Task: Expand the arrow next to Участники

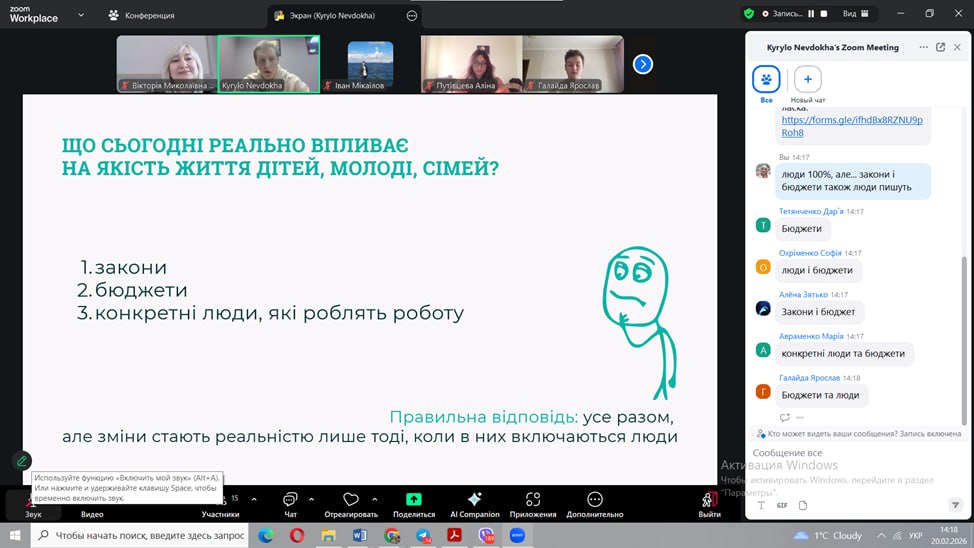Action: point(254,498)
